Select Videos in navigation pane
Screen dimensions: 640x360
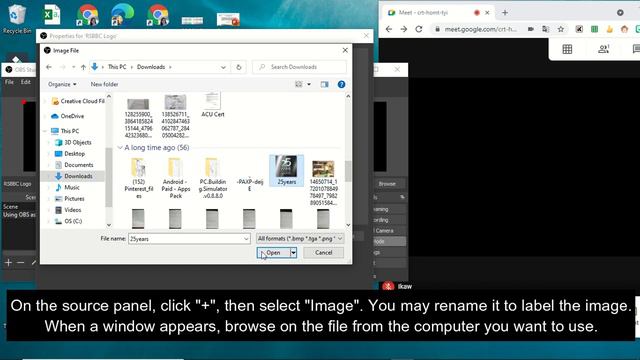[68, 210]
